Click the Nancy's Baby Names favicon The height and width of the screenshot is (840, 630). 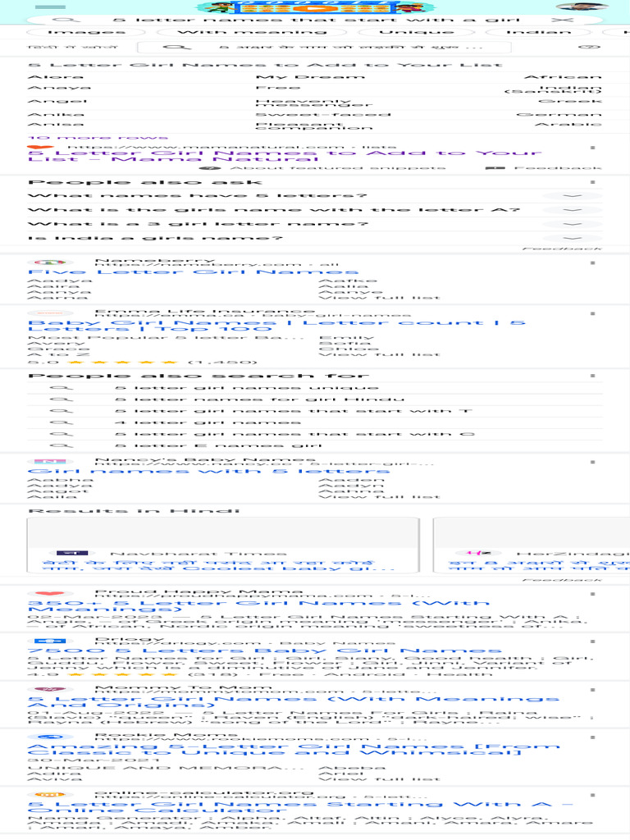click(x=50, y=461)
